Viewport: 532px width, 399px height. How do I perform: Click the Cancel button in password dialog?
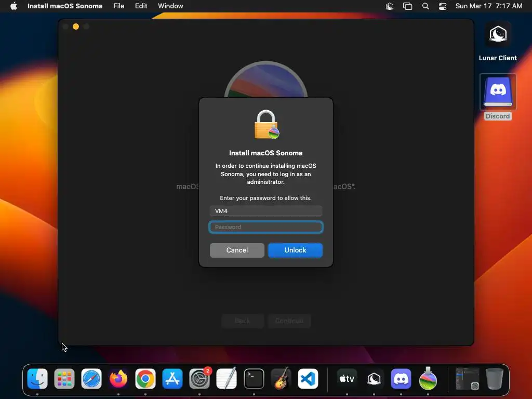[237, 250]
